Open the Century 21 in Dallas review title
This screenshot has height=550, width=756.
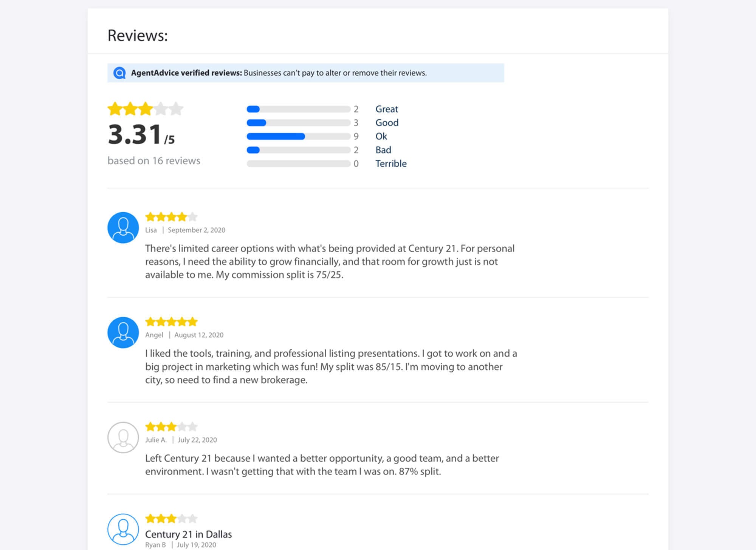pos(189,534)
